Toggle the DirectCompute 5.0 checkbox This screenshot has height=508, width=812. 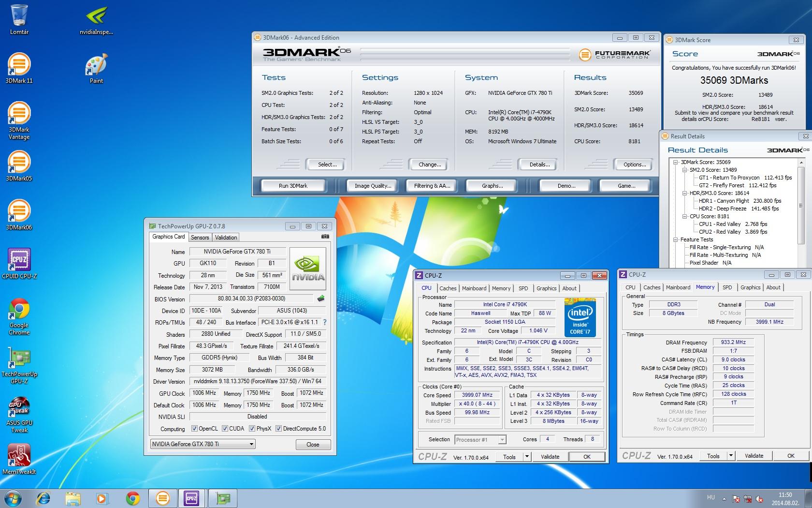pos(278,428)
